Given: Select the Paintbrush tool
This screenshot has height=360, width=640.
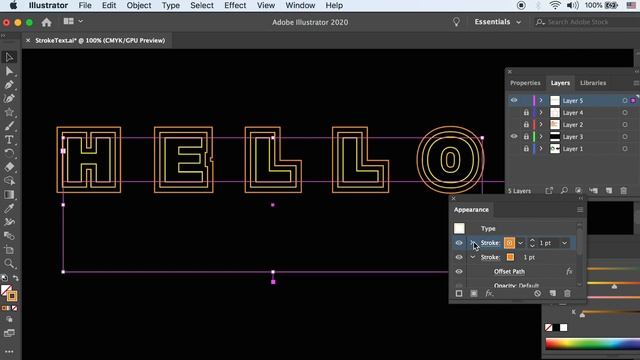Looking at the screenshot, I should (9, 126).
